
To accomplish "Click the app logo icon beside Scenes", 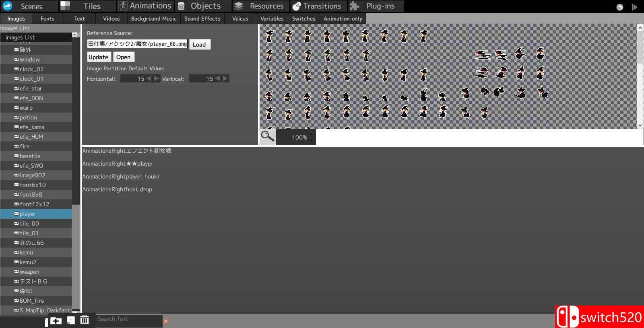I will point(8,6).
